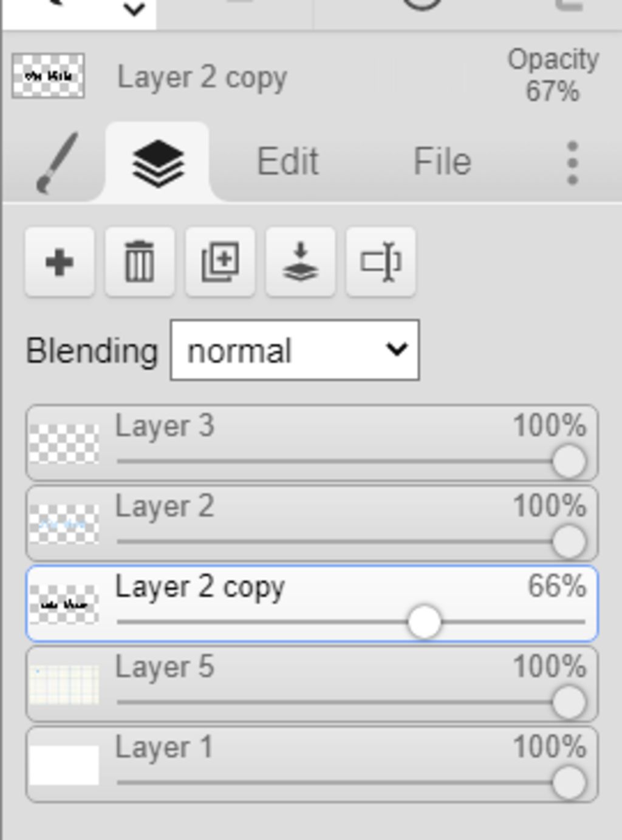Merge layer down with the arrow icon
Image resolution: width=622 pixels, height=840 pixels.
(300, 262)
